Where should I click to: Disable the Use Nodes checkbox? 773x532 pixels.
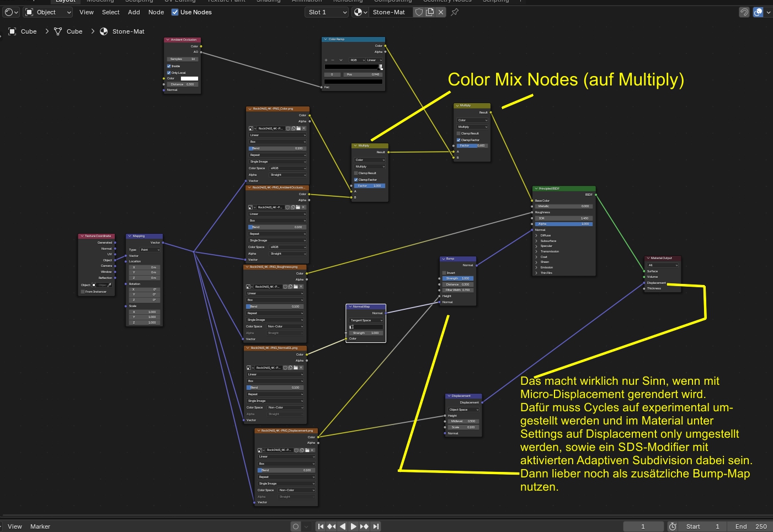coord(175,12)
